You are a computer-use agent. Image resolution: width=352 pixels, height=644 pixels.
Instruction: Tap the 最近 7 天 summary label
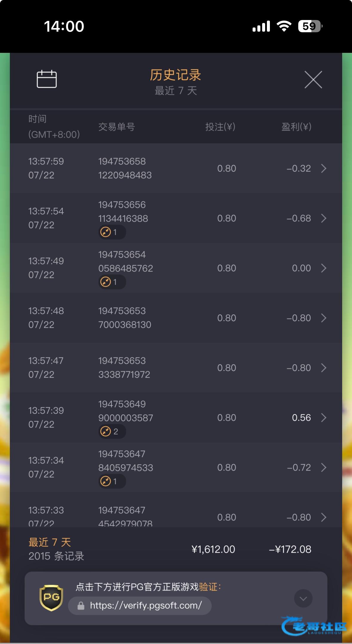[50, 542]
